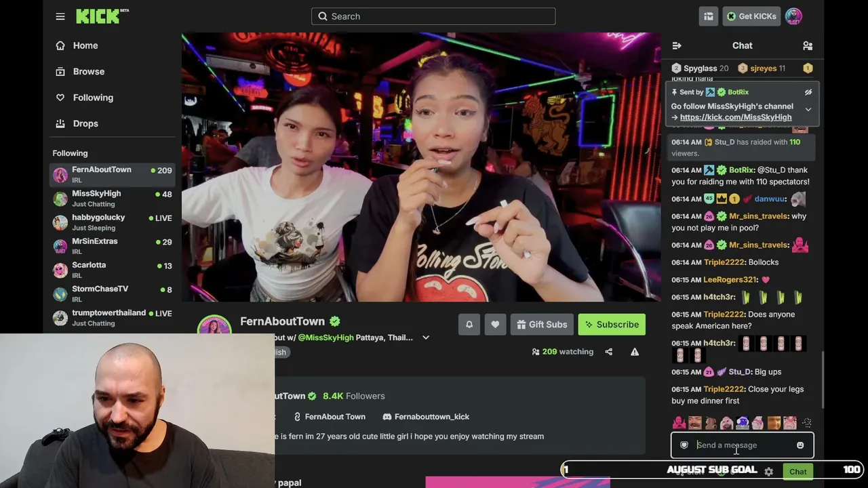Select the trumptowerthailand followed channel
868x488 pixels.
[113, 317]
